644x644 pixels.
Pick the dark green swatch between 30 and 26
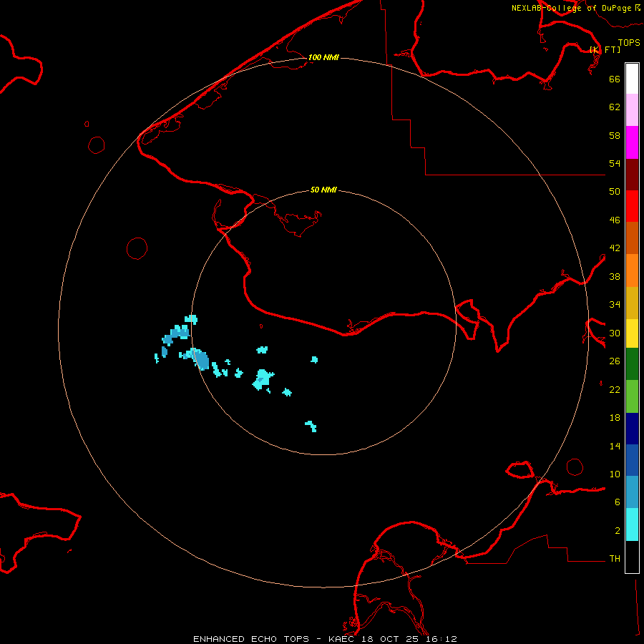[x=632, y=364]
